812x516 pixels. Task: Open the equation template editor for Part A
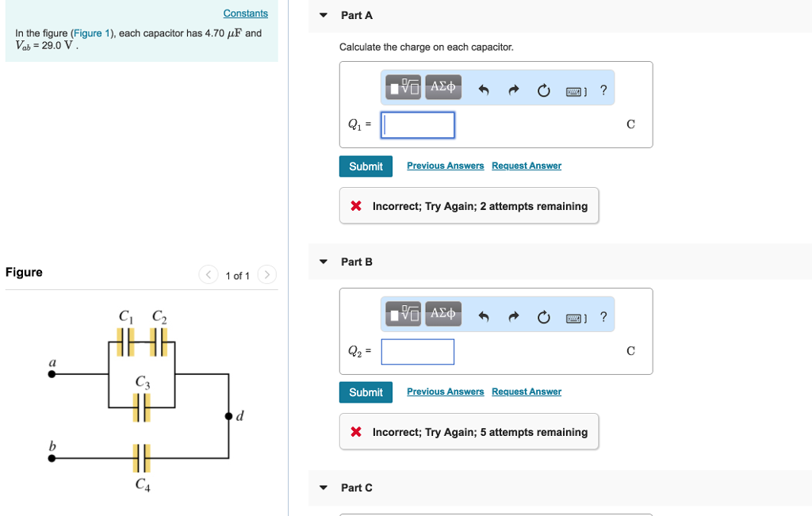pos(402,87)
